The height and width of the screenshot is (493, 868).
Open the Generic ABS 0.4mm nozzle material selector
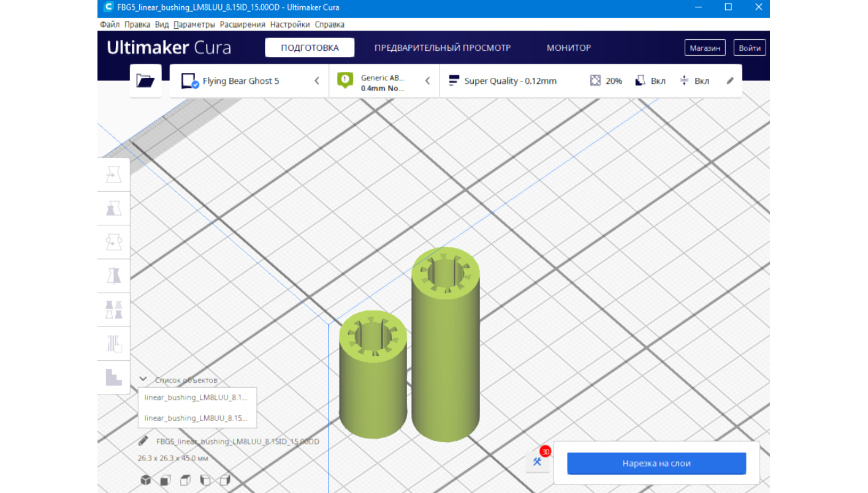click(x=384, y=81)
